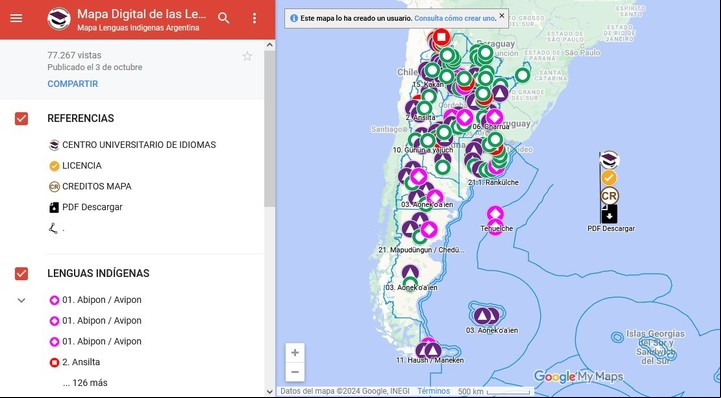
Task: Click the CR credits marker on map
Action: [609, 196]
